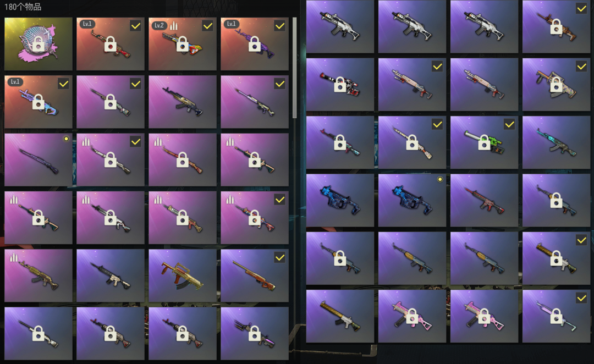
Task: Select the cyan-patterned AK rifle skin
Action: (x=556, y=142)
